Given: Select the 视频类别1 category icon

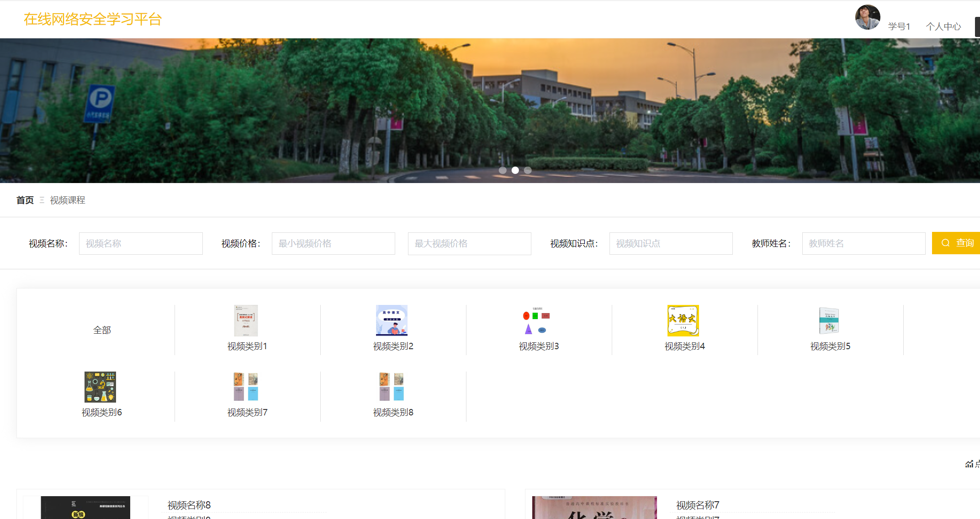Looking at the screenshot, I should tap(246, 321).
